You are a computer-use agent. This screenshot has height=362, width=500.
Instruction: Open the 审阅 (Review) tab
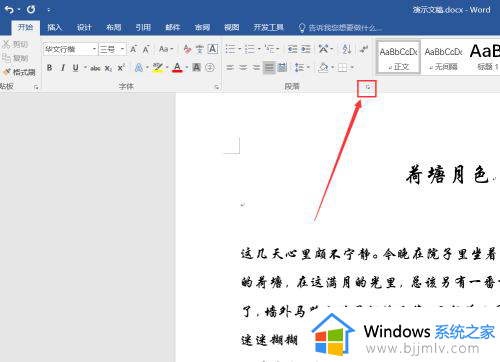(x=202, y=27)
